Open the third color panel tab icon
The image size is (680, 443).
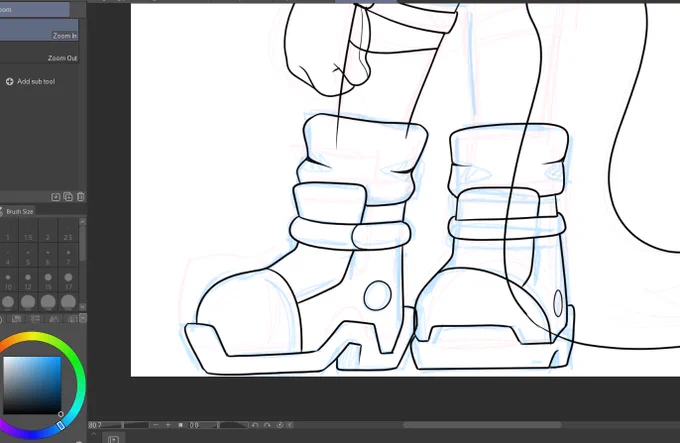[36, 319]
